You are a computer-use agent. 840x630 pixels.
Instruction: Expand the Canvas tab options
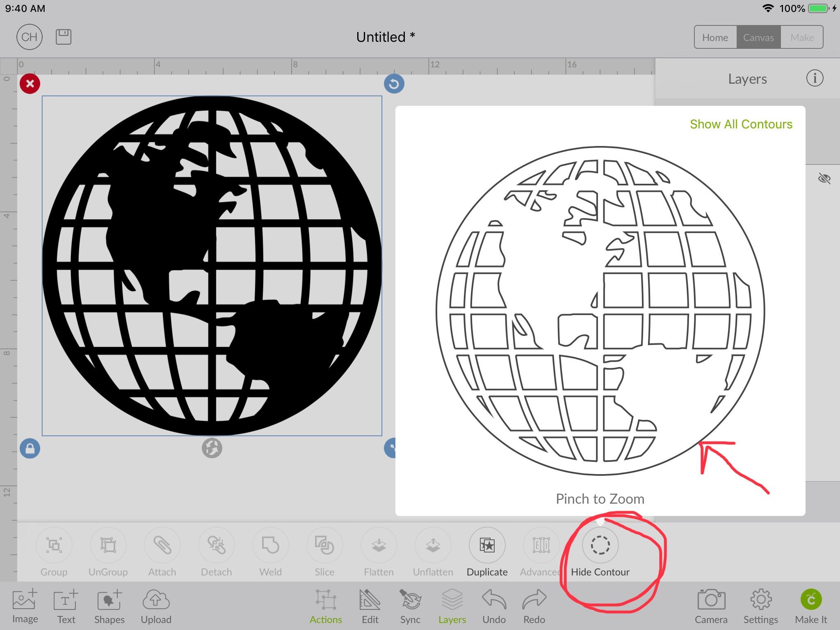coord(757,37)
